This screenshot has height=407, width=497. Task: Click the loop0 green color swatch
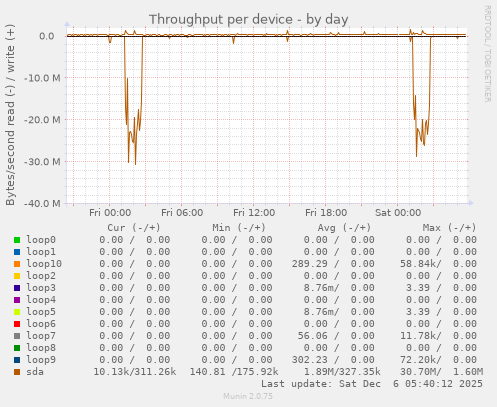[17, 240]
